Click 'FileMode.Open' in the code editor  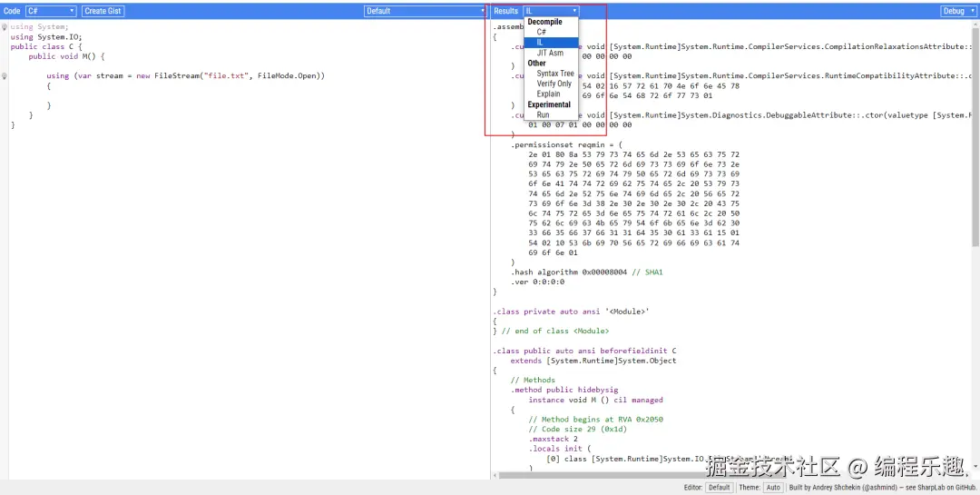(288, 76)
